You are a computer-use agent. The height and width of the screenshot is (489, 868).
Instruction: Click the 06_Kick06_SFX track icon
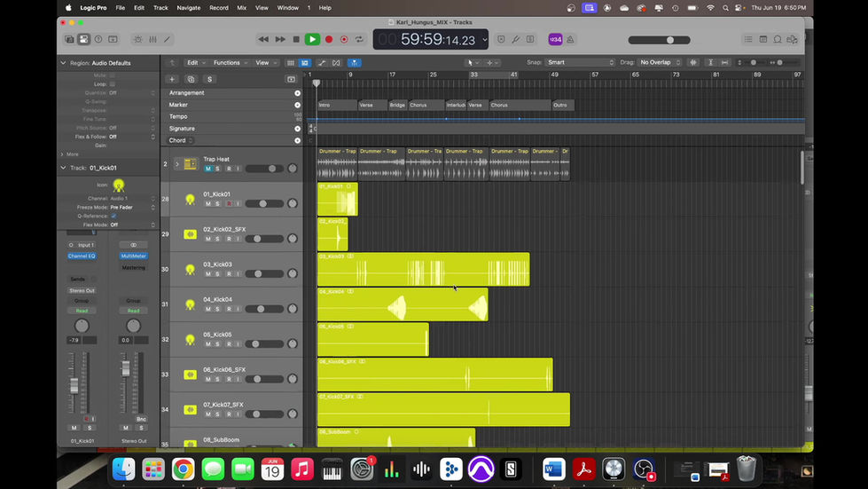(x=190, y=375)
